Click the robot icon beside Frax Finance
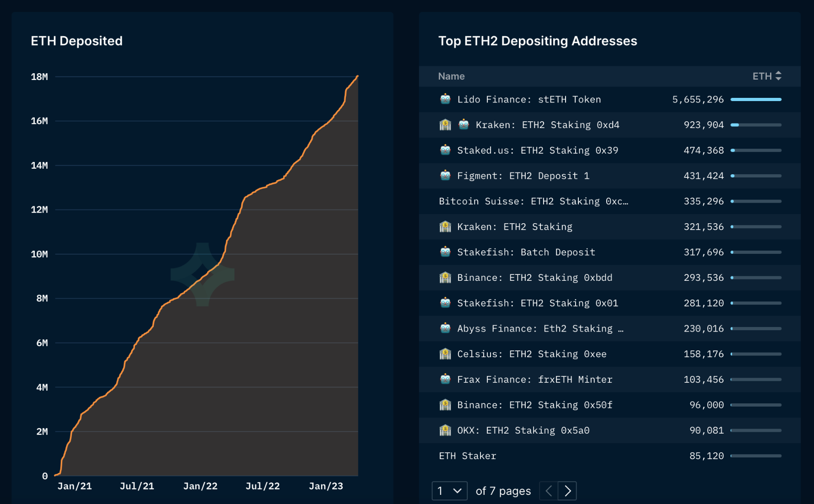Viewport: 814px width, 504px height. point(445,379)
